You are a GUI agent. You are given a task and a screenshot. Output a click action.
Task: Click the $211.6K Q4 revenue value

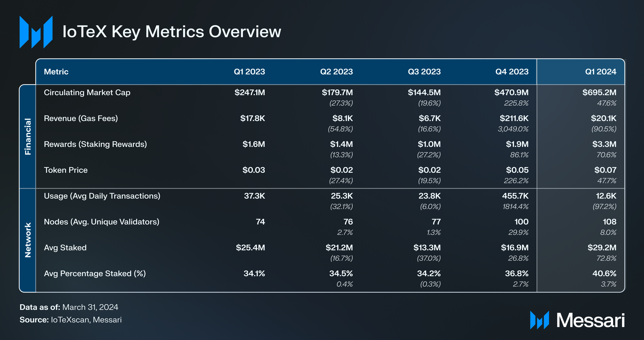coord(514,118)
